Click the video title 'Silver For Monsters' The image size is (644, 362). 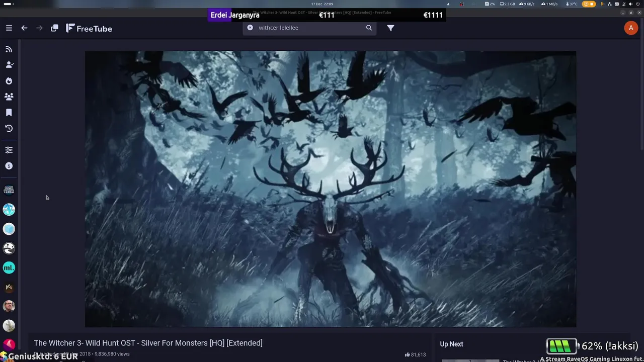click(148, 343)
